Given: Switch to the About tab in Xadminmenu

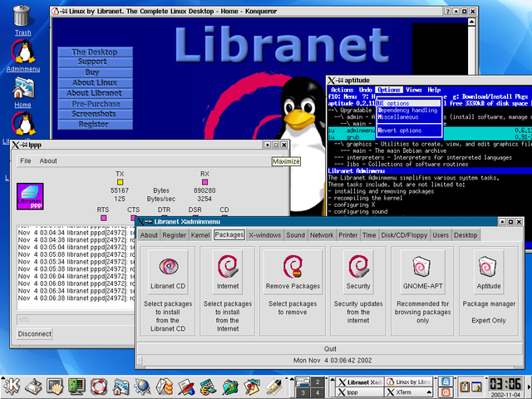Looking at the screenshot, I should coord(149,235).
